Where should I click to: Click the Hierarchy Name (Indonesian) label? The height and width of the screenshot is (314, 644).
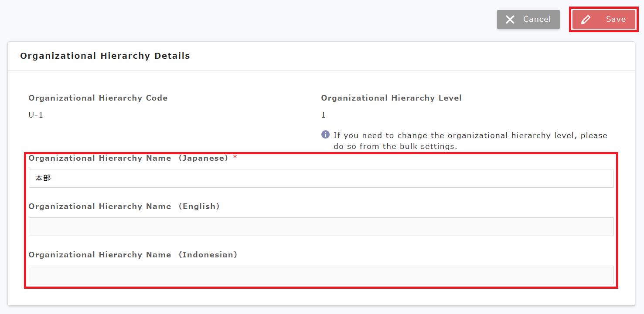click(133, 255)
